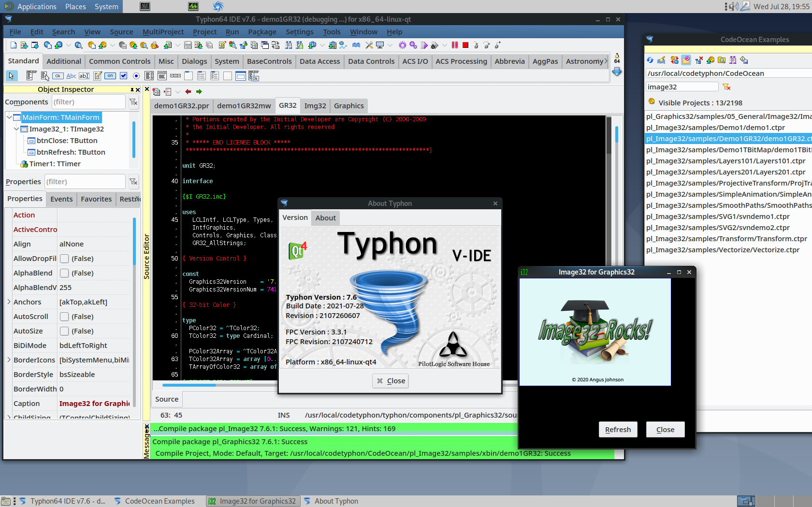Click the floppy disk Save icon
Image resolution: width=812 pixels, height=507 pixels.
point(188,45)
